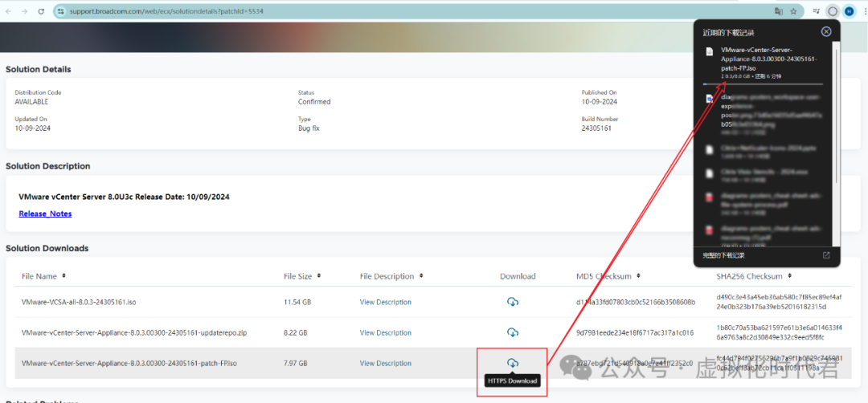868x403 pixels.
Task: Click the open-in-new-tab icon in downloads popup
Action: coord(826,255)
